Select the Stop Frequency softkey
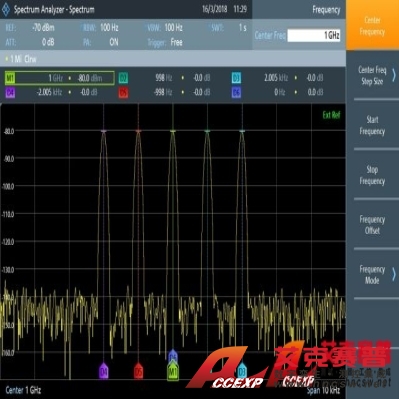The image size is (399, 399). 373,175
